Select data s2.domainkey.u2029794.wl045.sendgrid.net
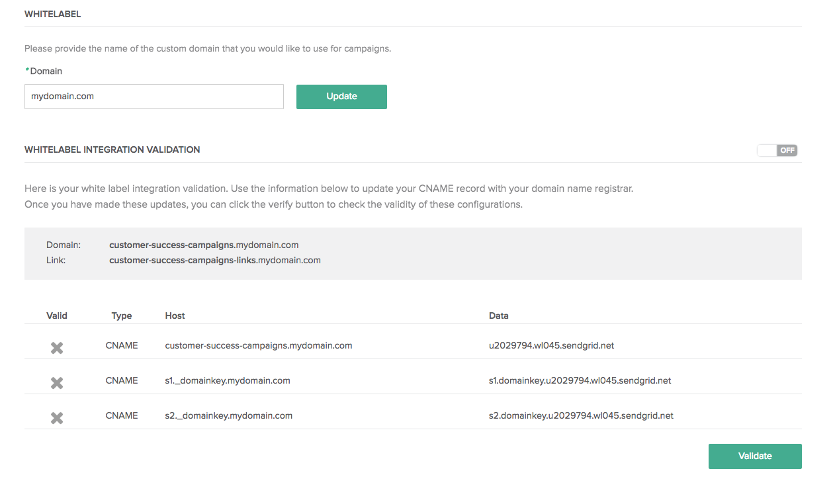The width and height of the screenshot is (833, 504). pyautogui.click(x=582, y=415)
